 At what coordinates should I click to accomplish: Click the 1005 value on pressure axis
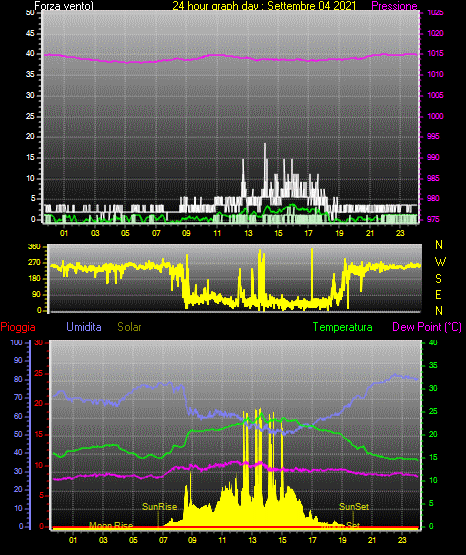click(435, 95)
